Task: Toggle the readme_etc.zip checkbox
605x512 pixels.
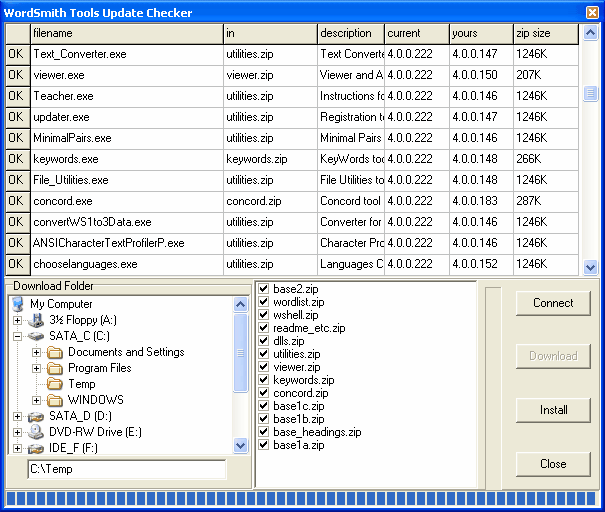Action: tap(264, 328)
